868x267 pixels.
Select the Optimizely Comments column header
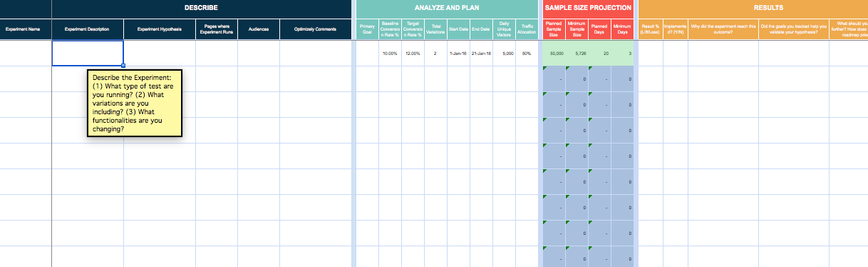315,29
